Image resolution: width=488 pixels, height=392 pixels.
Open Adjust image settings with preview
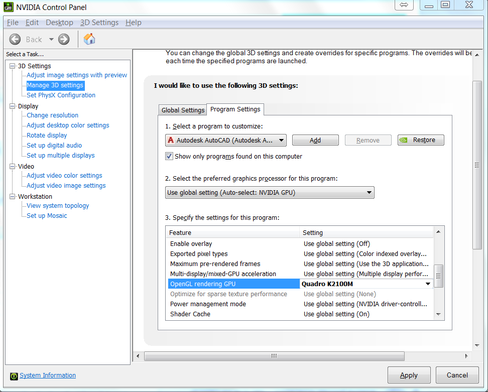pyautogui.click(x=77, y=75)
